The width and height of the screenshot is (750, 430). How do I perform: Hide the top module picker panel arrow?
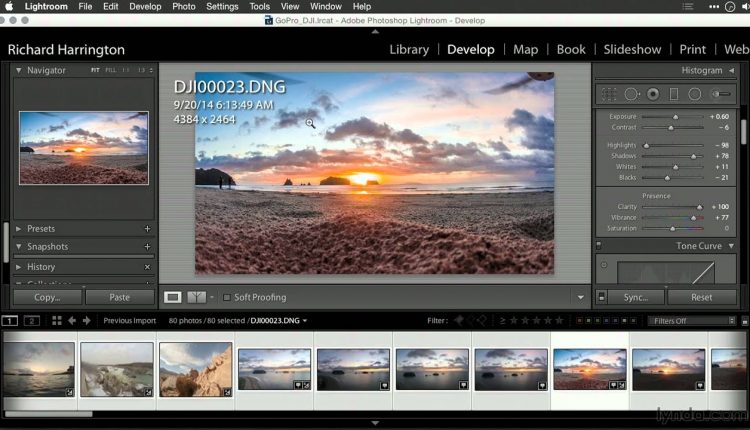[x=375, y=32]
